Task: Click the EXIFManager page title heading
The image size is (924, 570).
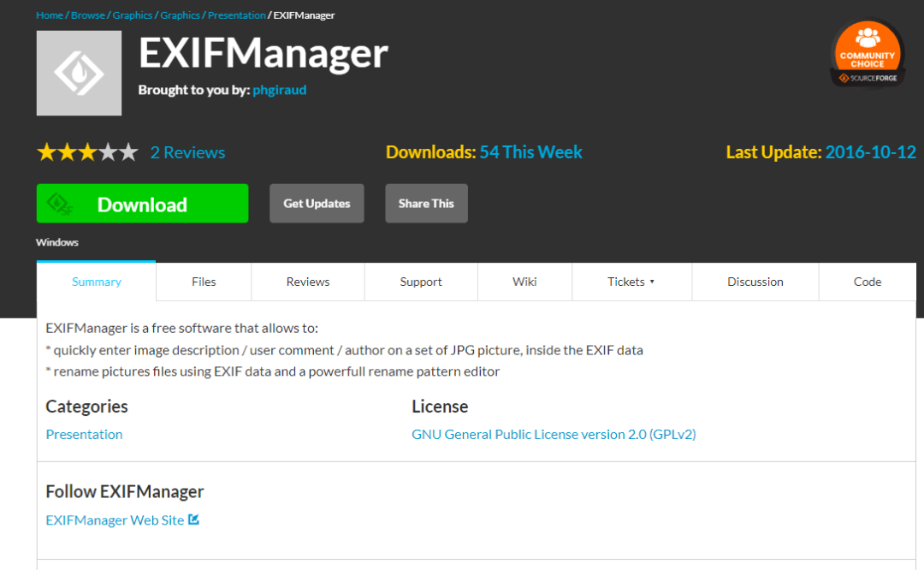Action: click(264, 54)
